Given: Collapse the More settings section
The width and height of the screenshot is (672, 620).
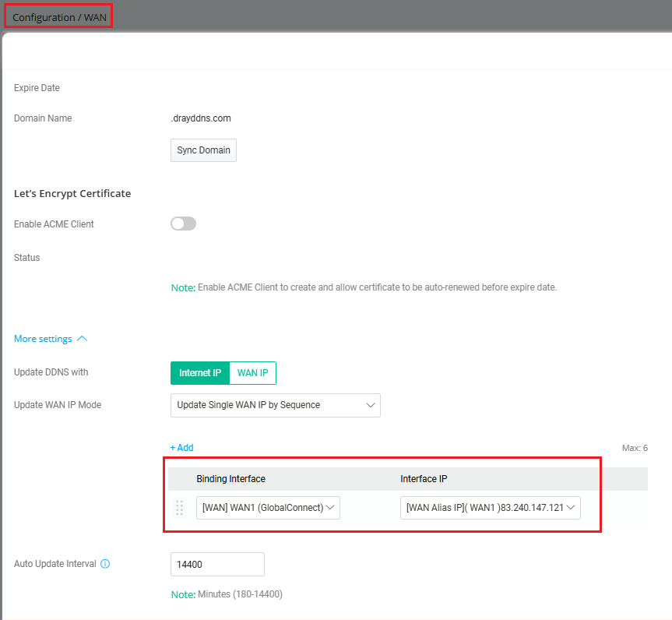Looking at the screenshot, I should [51, 339].
